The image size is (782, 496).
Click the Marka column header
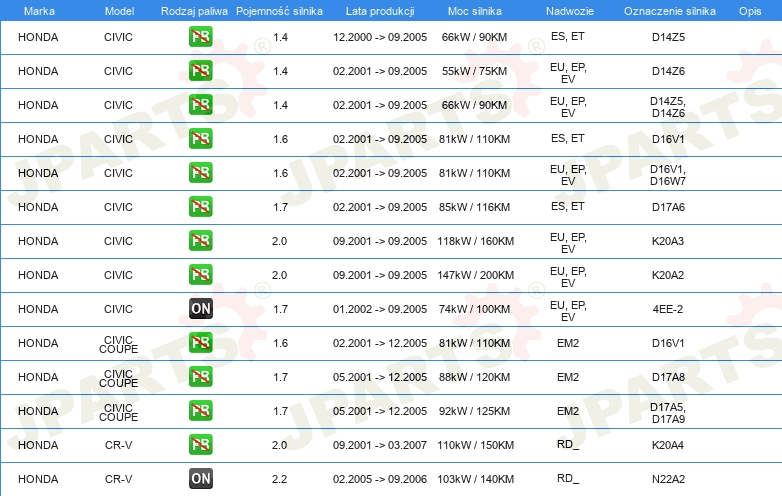[x=38, y=10]
